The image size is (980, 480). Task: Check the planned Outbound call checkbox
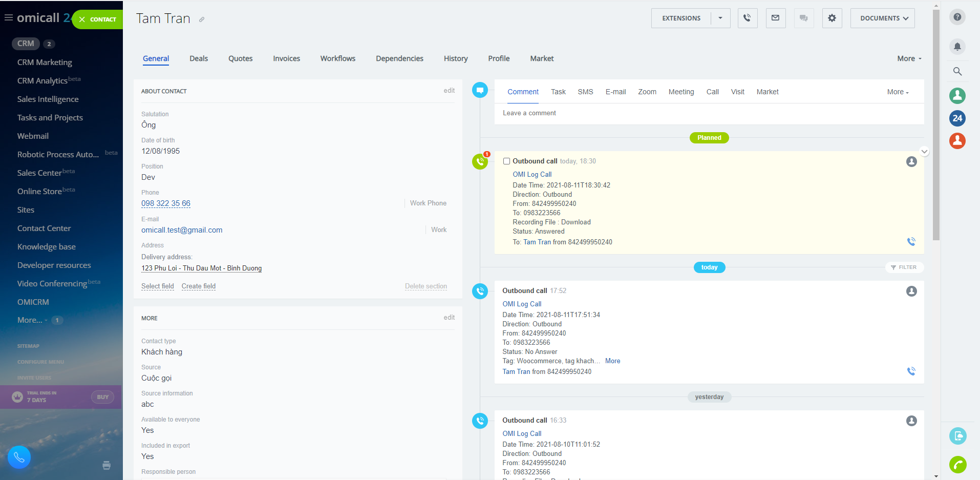click(x=506, y=161)
